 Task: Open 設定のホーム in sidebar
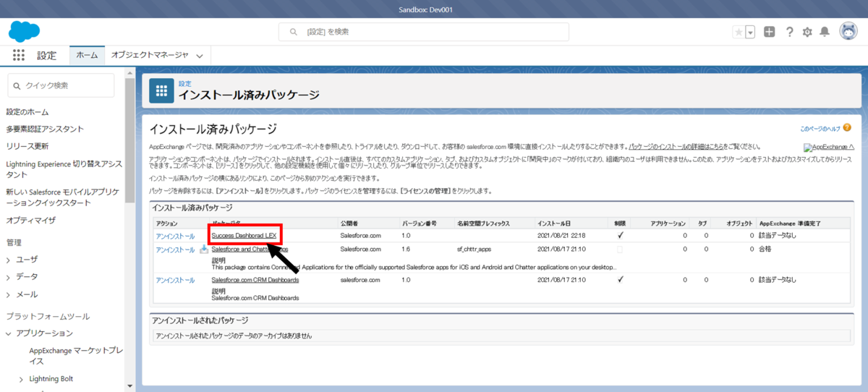click(27, 111)
